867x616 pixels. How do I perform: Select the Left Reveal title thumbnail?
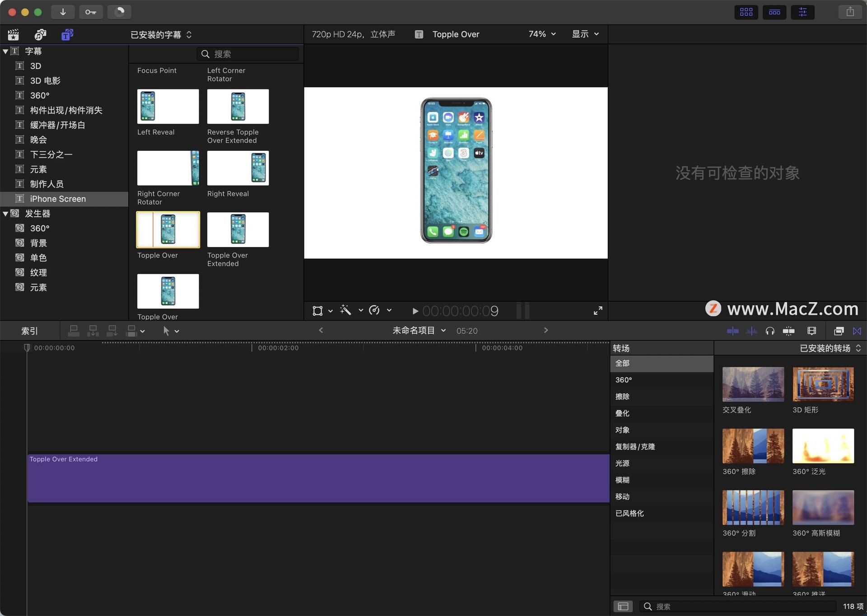pos(168,107)
